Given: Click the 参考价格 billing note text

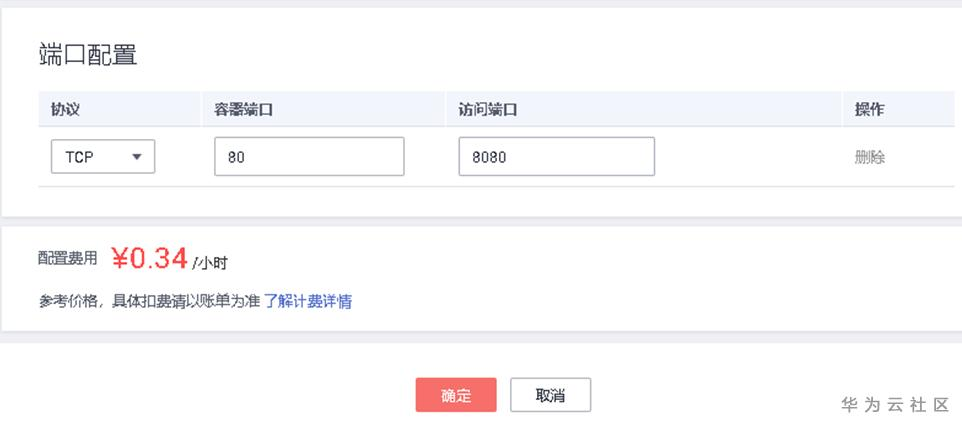Looking at the screenshot, I should point(150,301).
